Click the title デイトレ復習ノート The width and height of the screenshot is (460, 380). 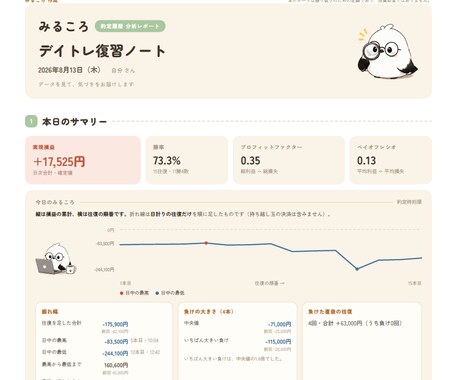(102, 51)
